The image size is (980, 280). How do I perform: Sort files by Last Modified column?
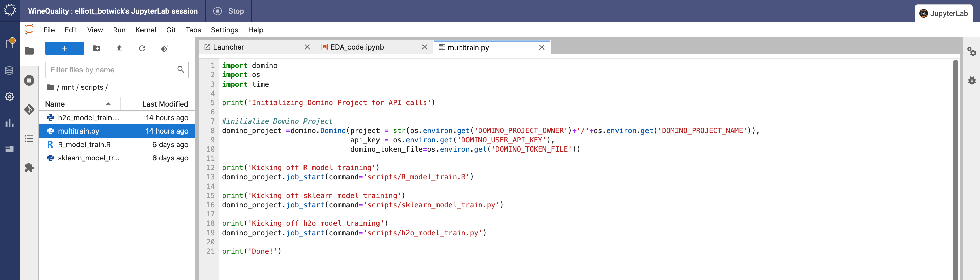[158, 104]
